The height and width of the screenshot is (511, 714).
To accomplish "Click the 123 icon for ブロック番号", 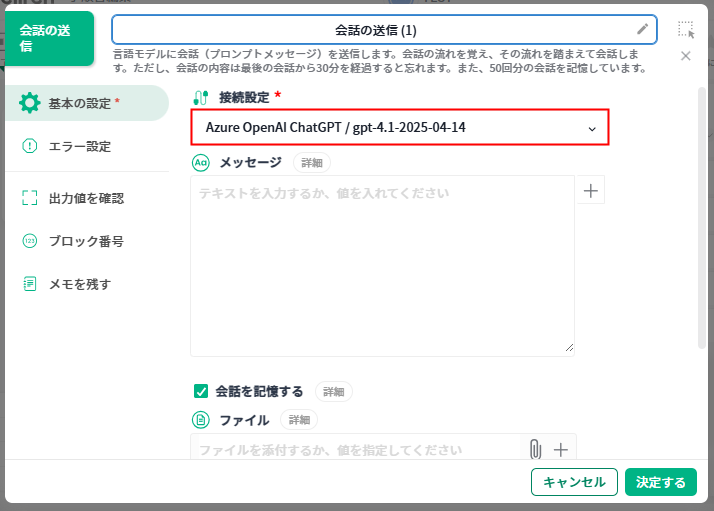I will pyautogui.click(x=30, y=241).
